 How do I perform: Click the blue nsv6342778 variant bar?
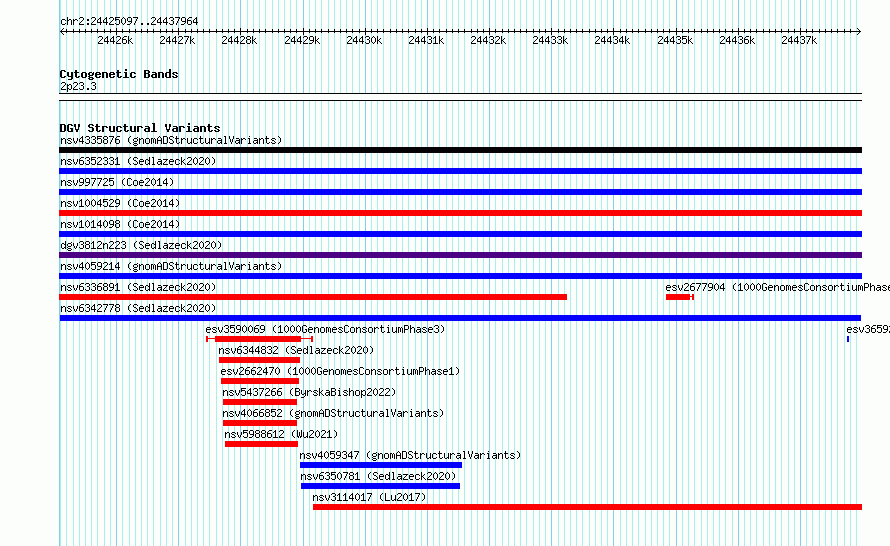(460, 318)
